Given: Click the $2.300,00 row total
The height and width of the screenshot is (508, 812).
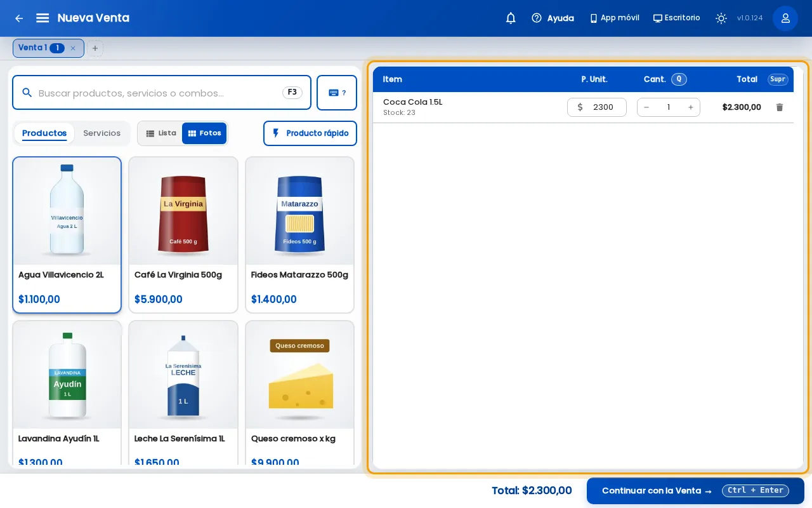Looking at the screenshot, I should tap(742, 107).
